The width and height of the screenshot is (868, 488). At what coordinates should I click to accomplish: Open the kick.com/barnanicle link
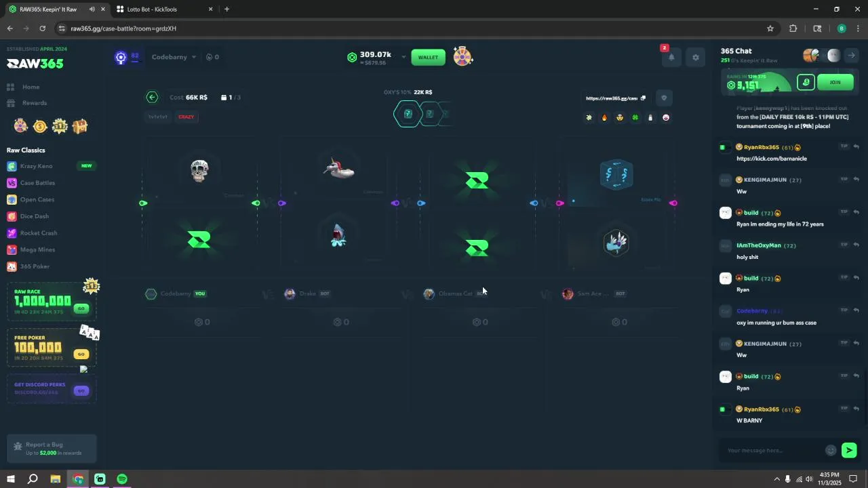tap(772, 159)
